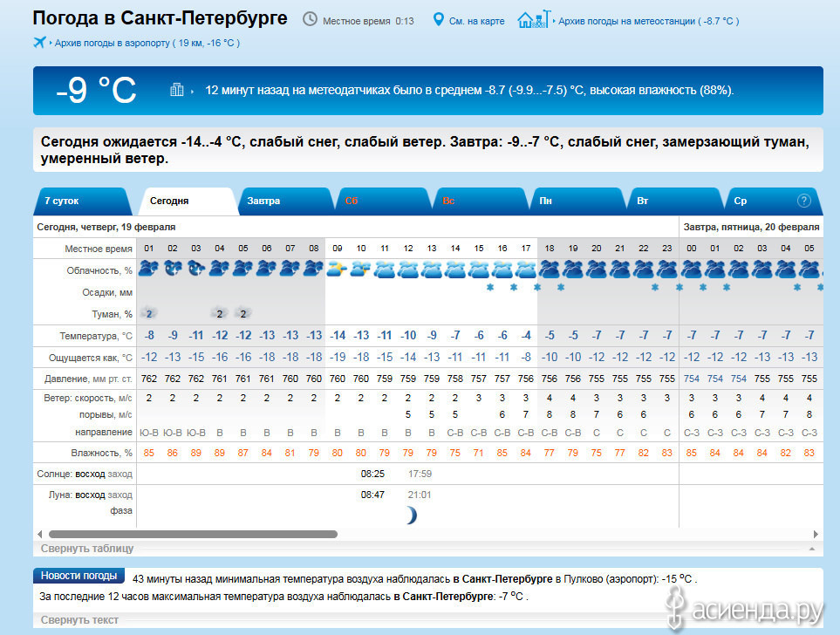Click the crescent moon phase icon
Screen dimensions: 840x635
click(x=409, y=516)
